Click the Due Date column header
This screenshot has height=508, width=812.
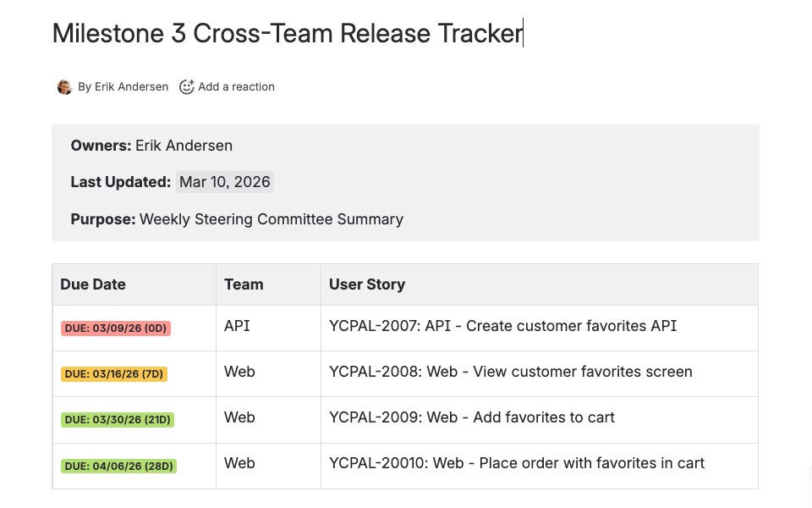pos(93,284)
